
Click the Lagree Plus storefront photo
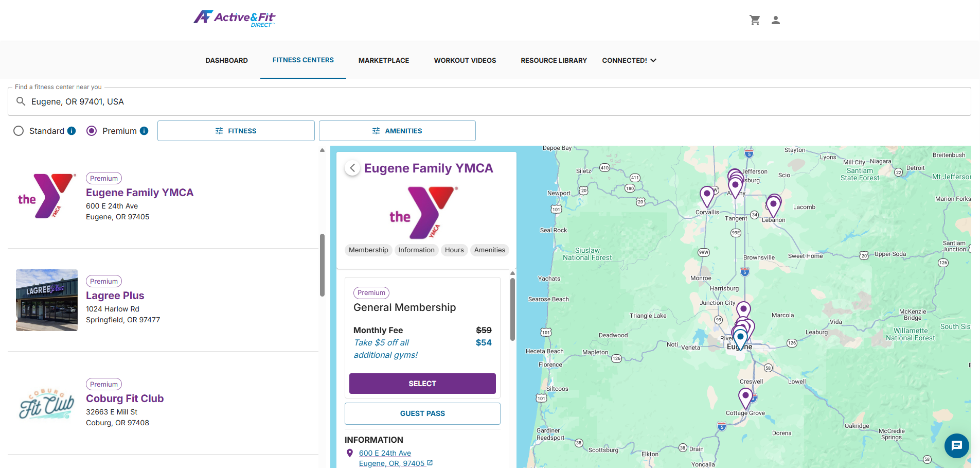click(47, 300)
